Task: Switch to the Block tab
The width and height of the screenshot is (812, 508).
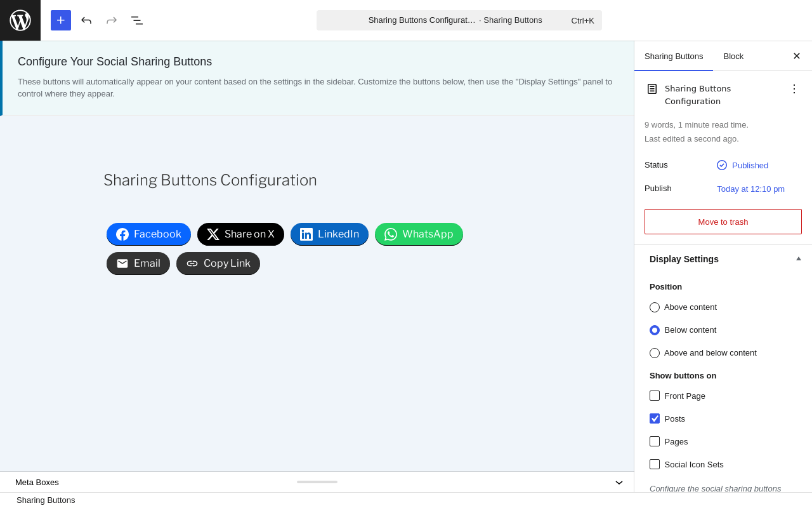Action: point(733,56)
